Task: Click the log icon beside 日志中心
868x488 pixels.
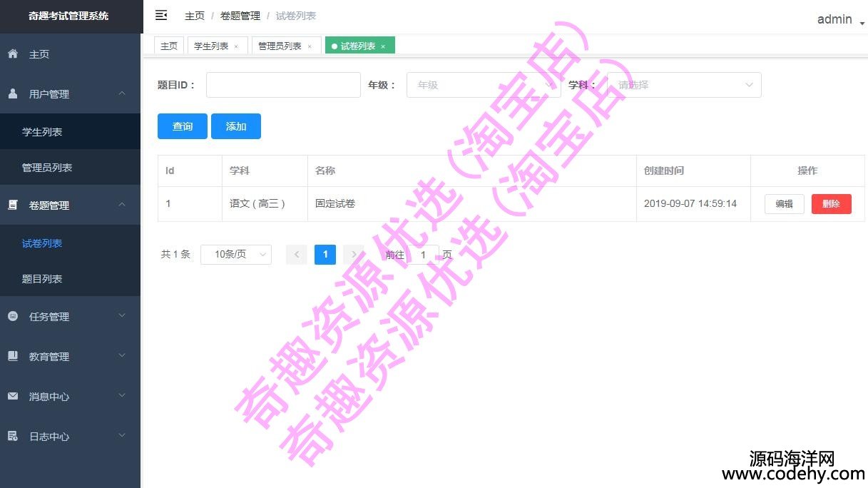Action: coord(13,436)
